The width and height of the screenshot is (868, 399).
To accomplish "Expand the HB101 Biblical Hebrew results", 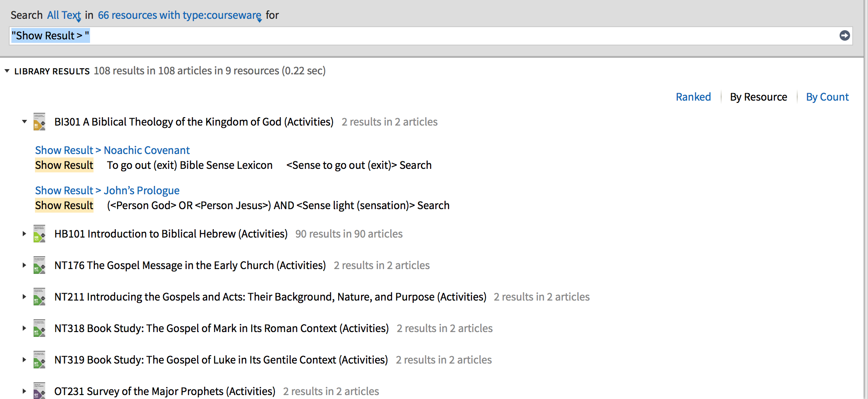I will [24, 234].
